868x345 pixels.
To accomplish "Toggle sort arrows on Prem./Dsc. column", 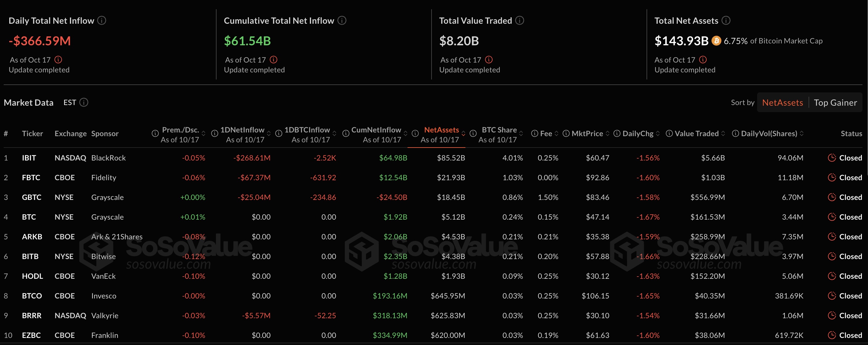I will tap(204, 133).
